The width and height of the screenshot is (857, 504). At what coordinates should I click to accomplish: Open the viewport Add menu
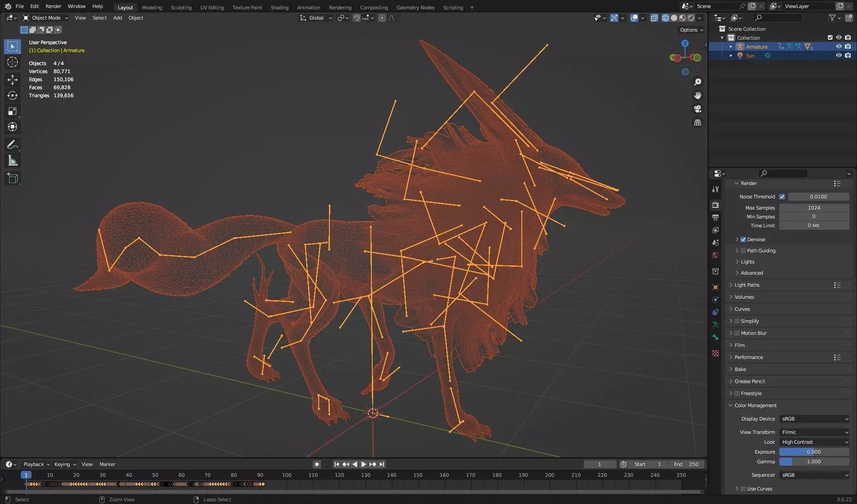click(x=117, y=18)
